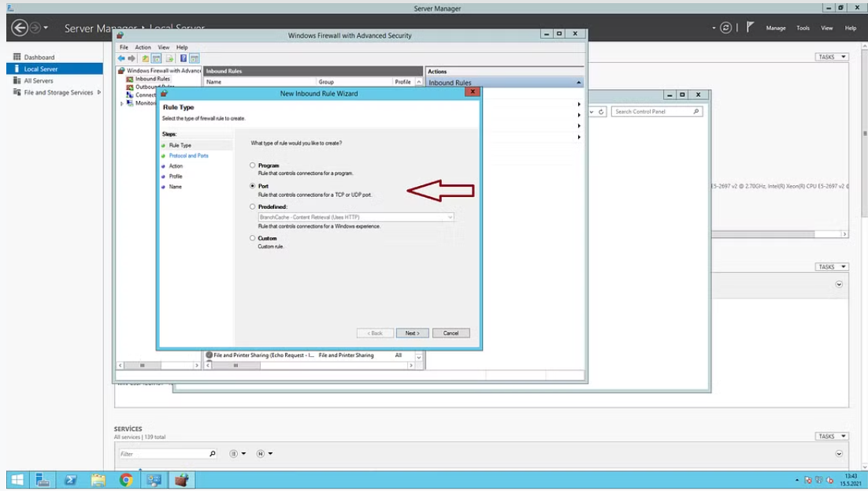Click the Export List toolbar icon
This screenshot has width=868, height=491.
pos(169,58)
